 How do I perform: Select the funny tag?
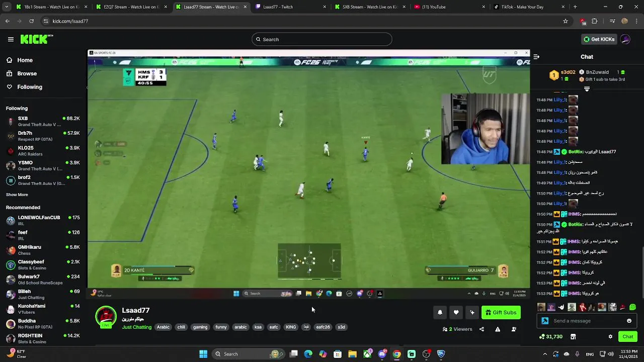pos(221,327)
